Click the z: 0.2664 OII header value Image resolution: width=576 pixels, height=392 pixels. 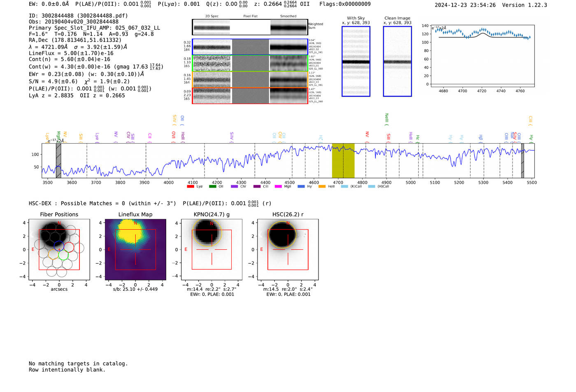coord(282,4)
